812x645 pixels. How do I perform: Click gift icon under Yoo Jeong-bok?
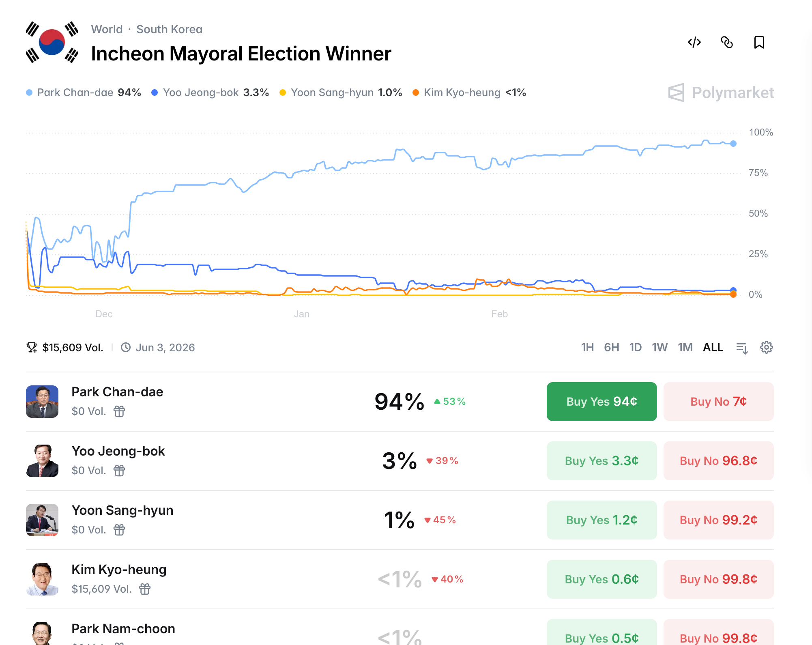pos(119,471)
